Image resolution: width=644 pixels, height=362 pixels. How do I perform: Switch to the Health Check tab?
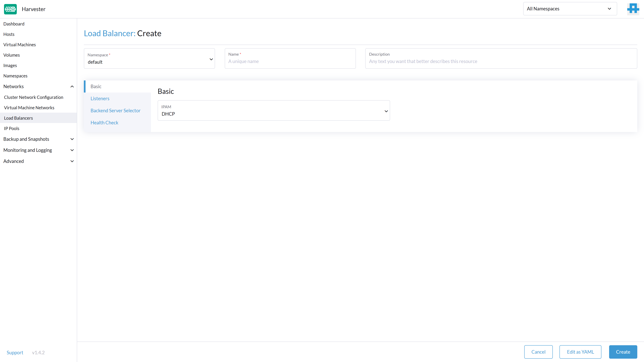104,122
